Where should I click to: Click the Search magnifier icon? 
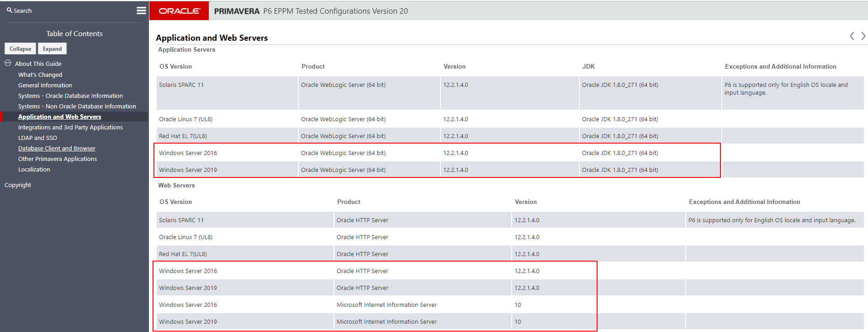[9, 10]
